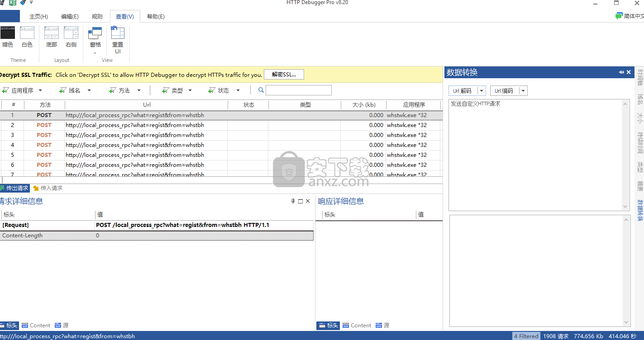Pin the request details panel
The image size is (644, 340).
point(293,201)
